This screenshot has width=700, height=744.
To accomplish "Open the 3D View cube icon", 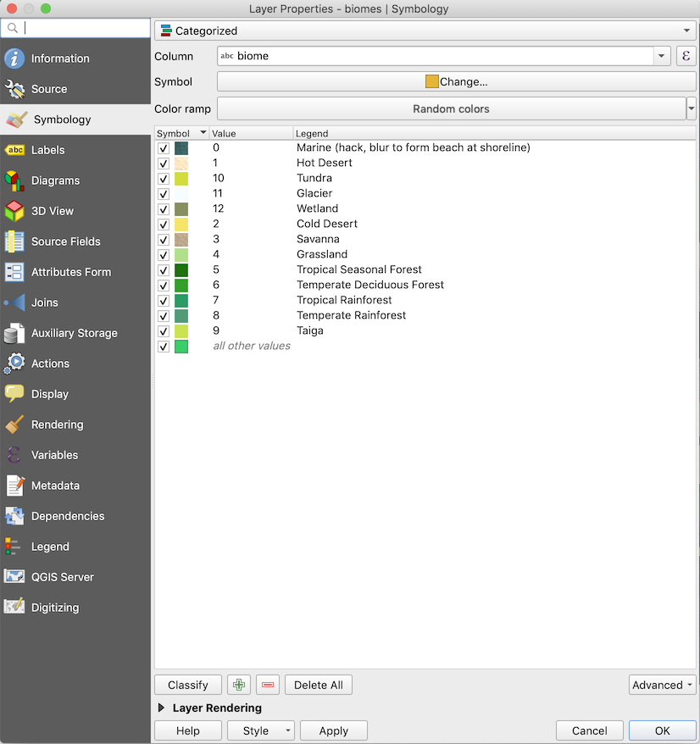I will tap(14, 211).
